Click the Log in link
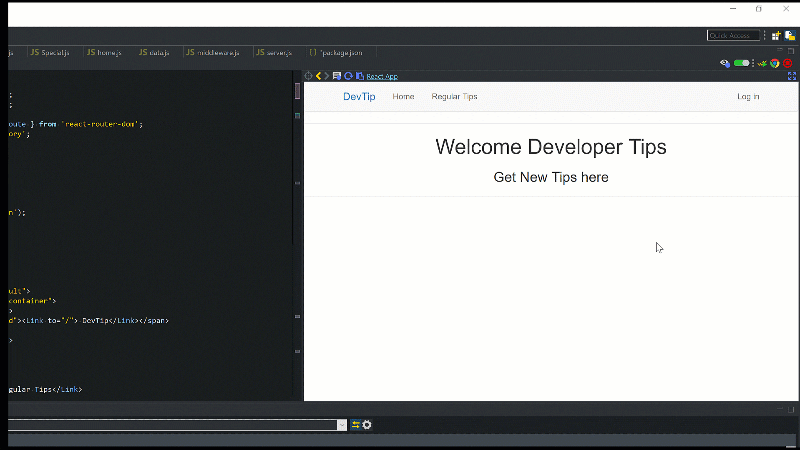The width and height of the screenshot is (800, 450). coord(748,97)
